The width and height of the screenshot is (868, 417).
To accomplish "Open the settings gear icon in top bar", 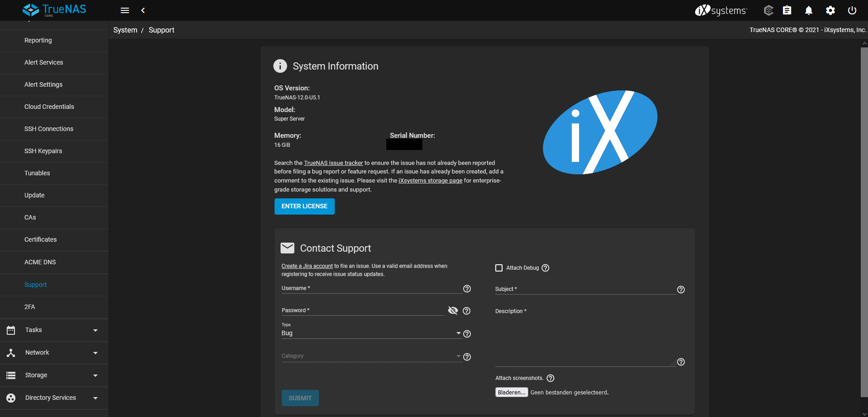I will 830,10.
